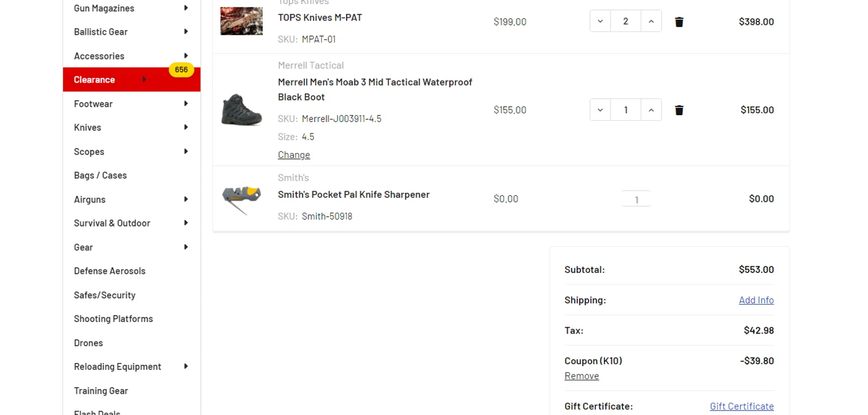Expand the Ballistic Gear submenu arrow

[186, 32]
